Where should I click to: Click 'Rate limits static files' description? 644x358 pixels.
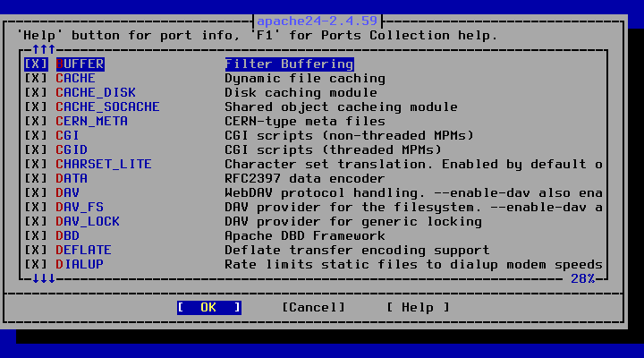click(x=413, y=264)
